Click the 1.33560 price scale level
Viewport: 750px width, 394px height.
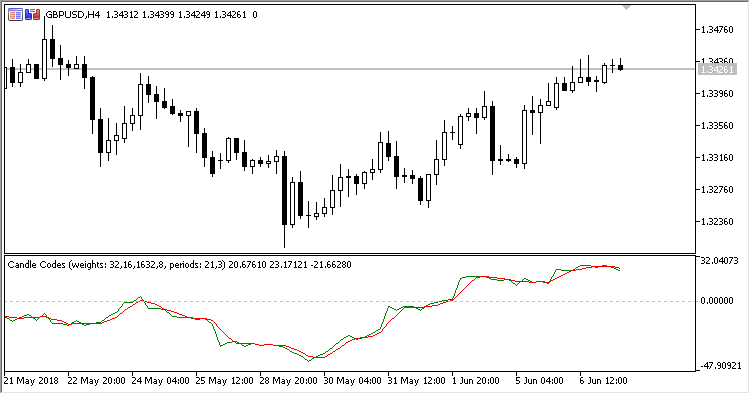click(717, 126)
